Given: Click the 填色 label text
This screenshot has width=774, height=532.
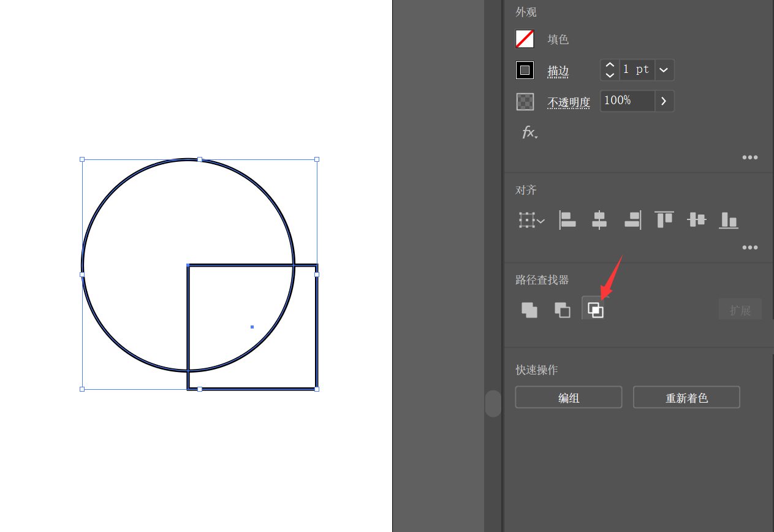Looking at the screenshot, I should [558, 39].
